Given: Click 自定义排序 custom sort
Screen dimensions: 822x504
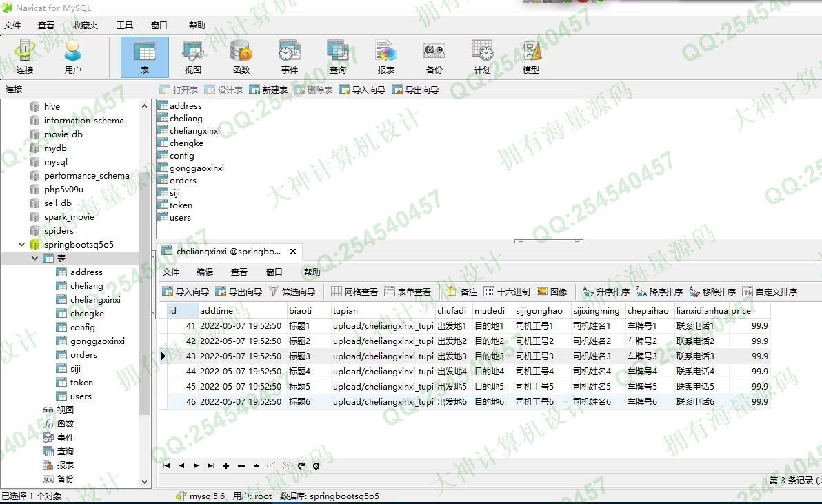Looking at the screenshot, I should (x=770, y=292).
